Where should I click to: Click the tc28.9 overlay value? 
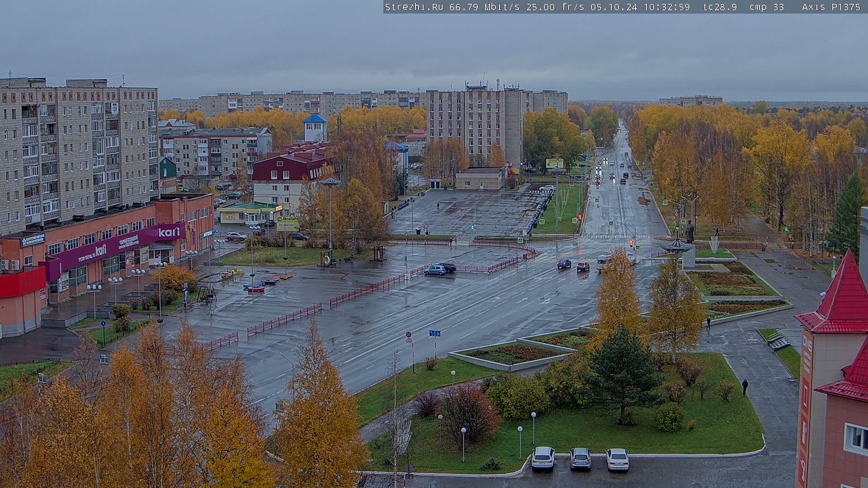point(720,7)
